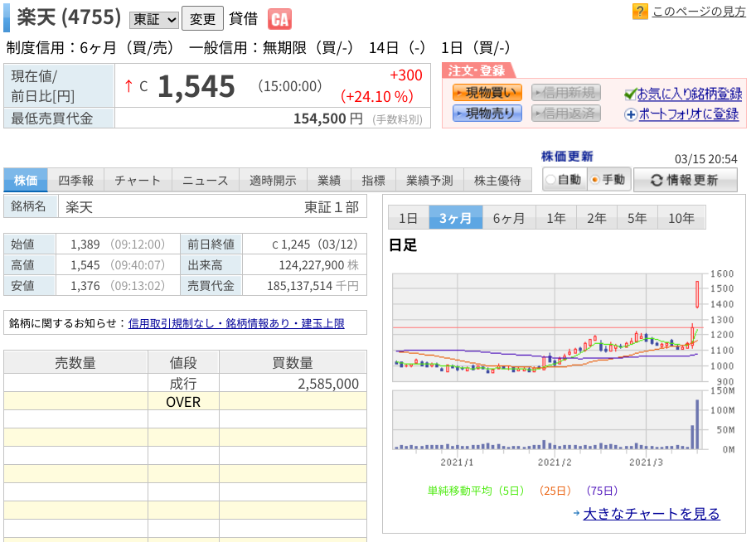The height and width of the screenshot is (542, 756).
Task: Select the 手動 update radio button
Action: [595, 180]
